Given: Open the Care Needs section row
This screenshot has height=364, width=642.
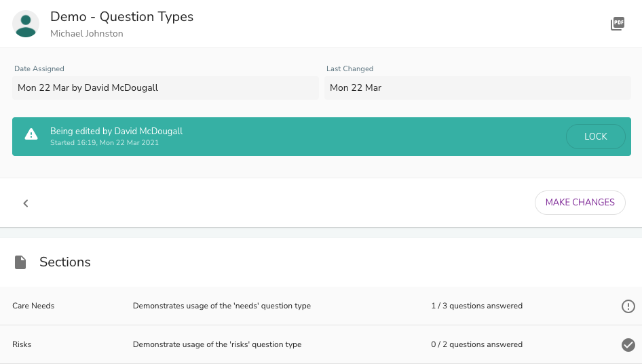Looking at the screenshot, I should 321,306.
